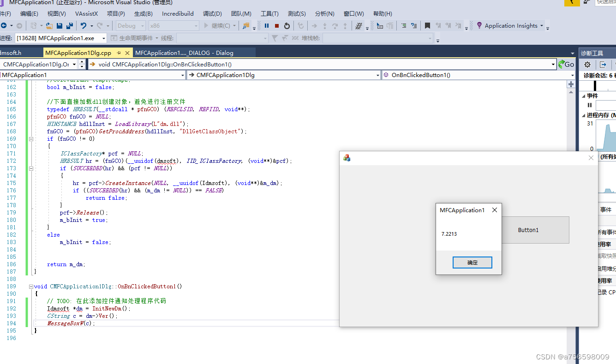Image resolution: width=616 pixels, height=364 pixels.
Task: Open the process MFCApplication1.exe dropdown
Action: tap(103, 38)
